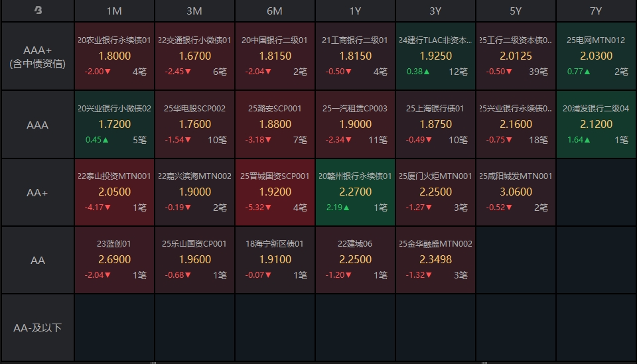
Task: Open the 25金华融盛MTN002 bond cell
Action: (x=435, y=260)
